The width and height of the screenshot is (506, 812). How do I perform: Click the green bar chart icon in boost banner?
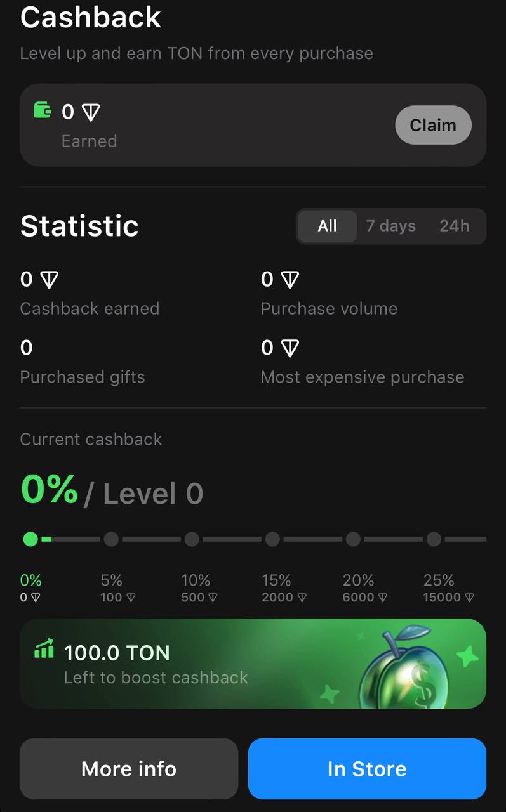[x=44, y=649]
